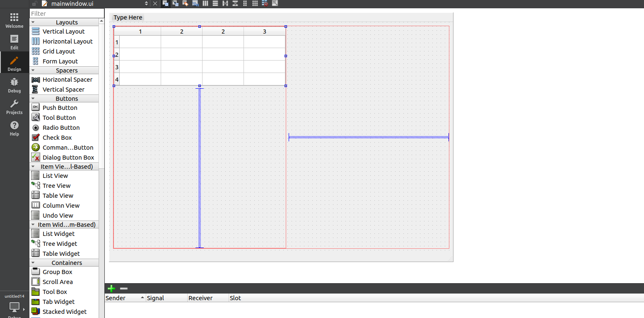
Task: Activate the Edit Buddies tool
Action: pos(185,3)
